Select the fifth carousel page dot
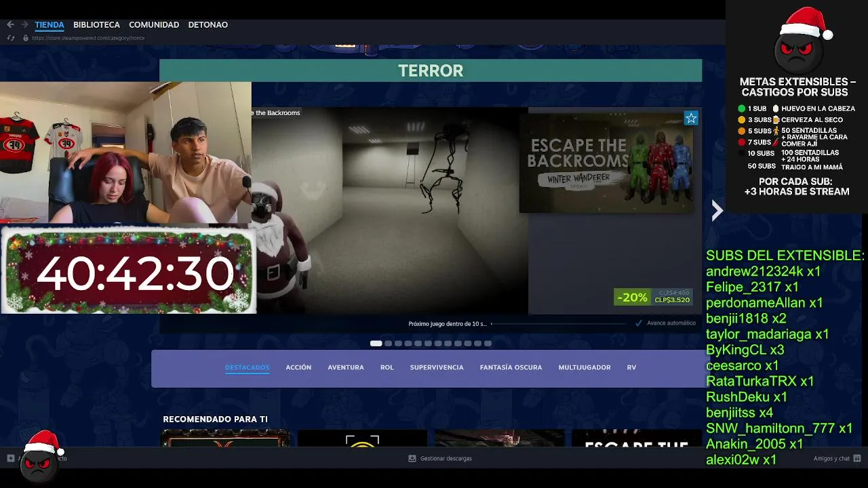Image resolution: width=868 pixels, height=488 pixels. click(x=418, y=344)
